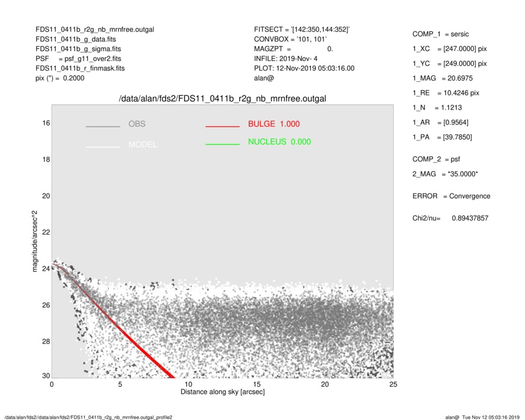Click the footer timestamp Tue Nov 12 05:03:16 2019

pos(491,417)
